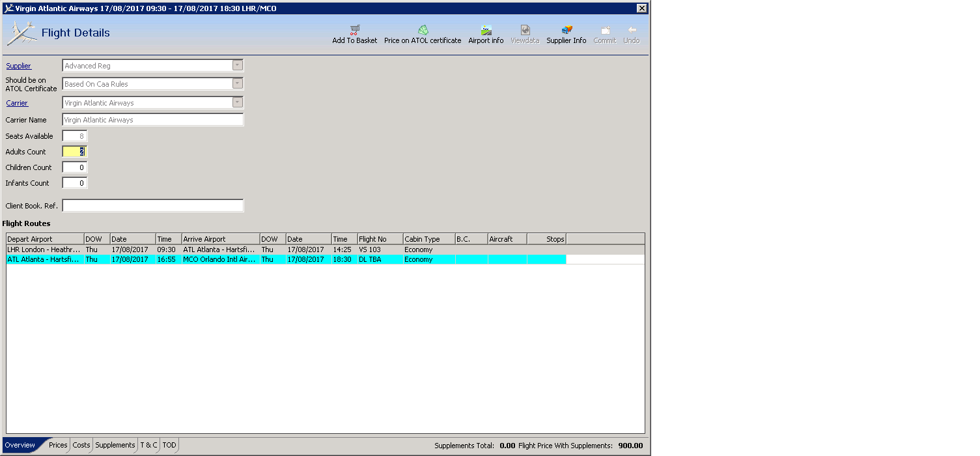Switch to the TOD tab
This screenshot has width=980, height=456.
tap(169, 446)
